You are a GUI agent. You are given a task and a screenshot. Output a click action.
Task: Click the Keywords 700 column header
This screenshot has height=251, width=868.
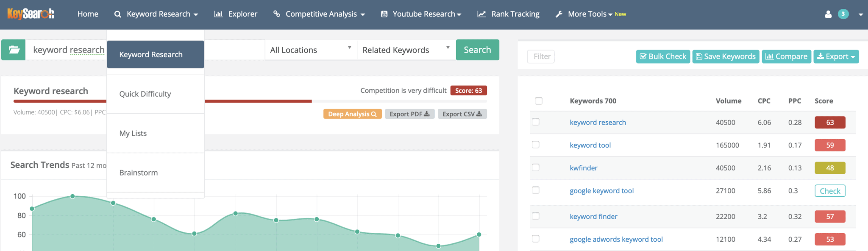click(593, 101)
